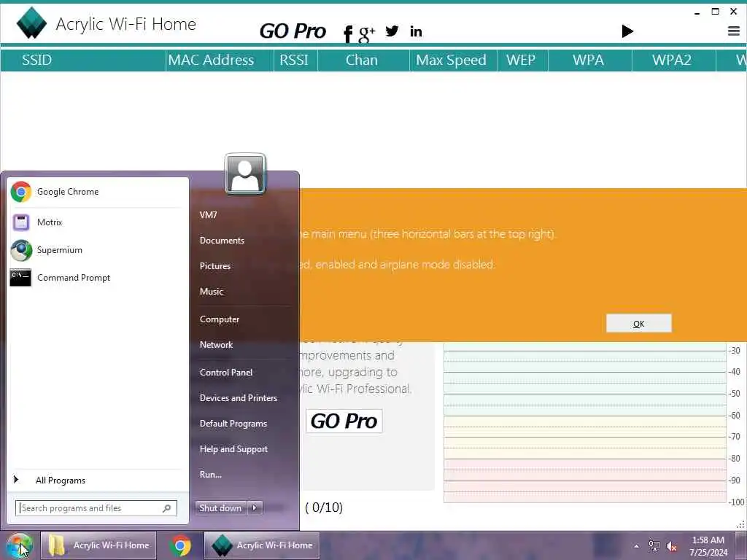Click the search magnifier icon
Screen dimensions: 747x560
[x=167, y=508]
